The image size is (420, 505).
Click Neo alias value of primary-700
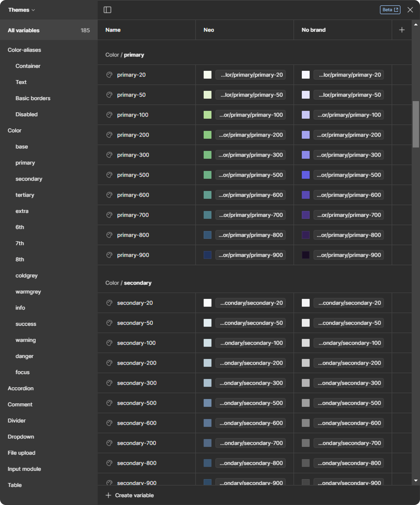tap(251, 215)
